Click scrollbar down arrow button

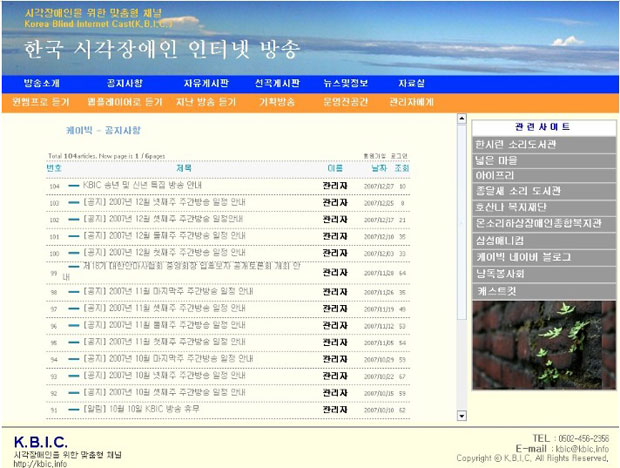461,414
